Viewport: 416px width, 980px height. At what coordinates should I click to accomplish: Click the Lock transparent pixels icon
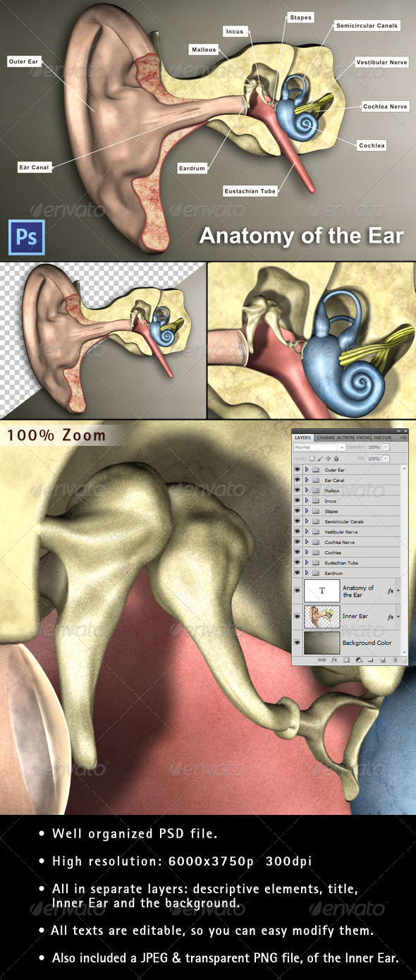click(x=312, y=459)
